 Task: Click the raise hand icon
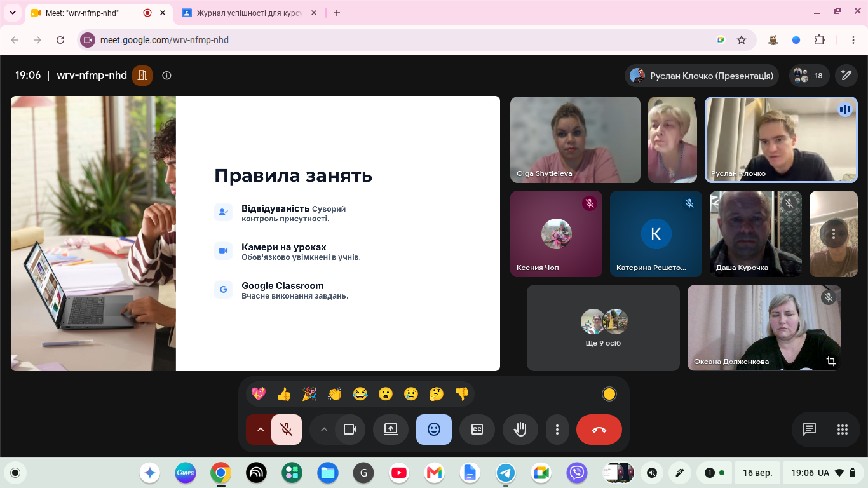tap(520, 430)
